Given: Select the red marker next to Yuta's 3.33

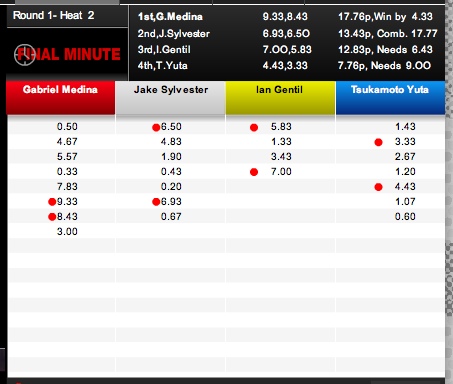Looking at the screenshot, I should pos(378,142).
